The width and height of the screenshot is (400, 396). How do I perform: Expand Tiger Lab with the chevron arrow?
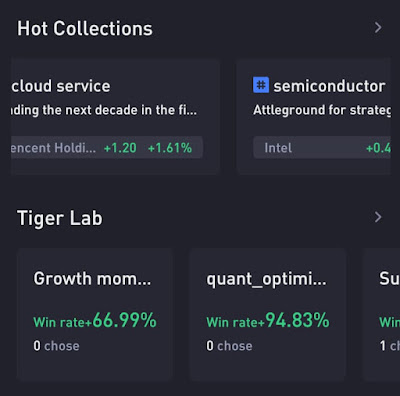[x=378, y=217]
